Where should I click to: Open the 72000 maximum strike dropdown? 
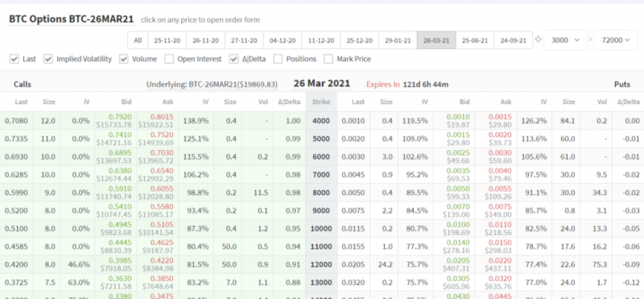click(x=616, y=40)
